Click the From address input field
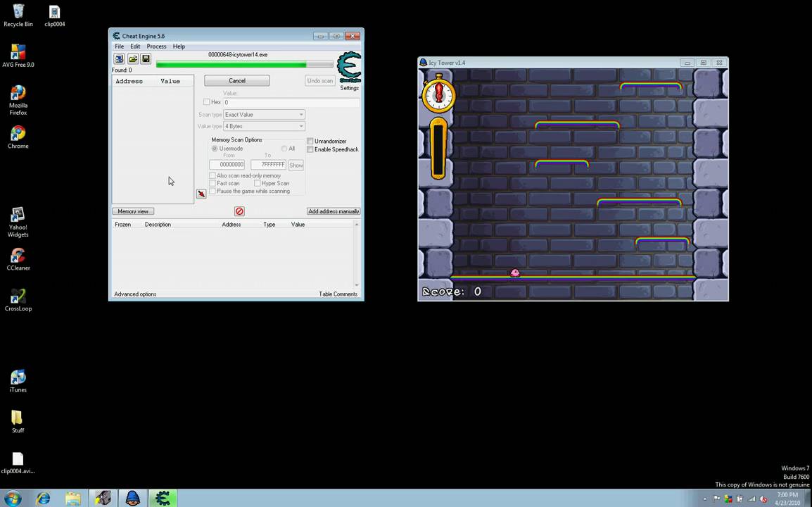This screenshot has width=812, height=507. point(227,164)
